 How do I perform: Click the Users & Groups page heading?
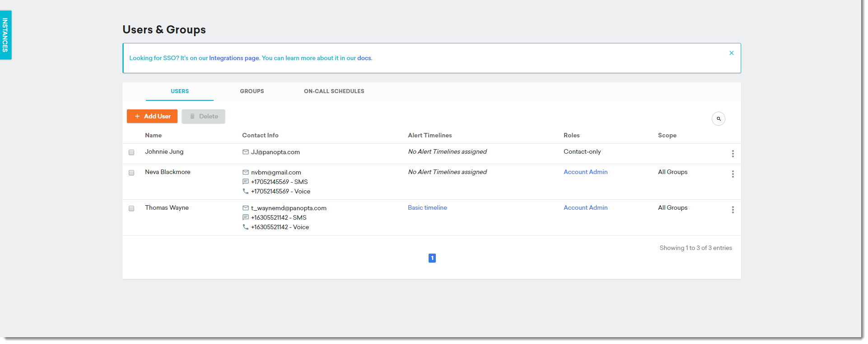coord(164,29)
